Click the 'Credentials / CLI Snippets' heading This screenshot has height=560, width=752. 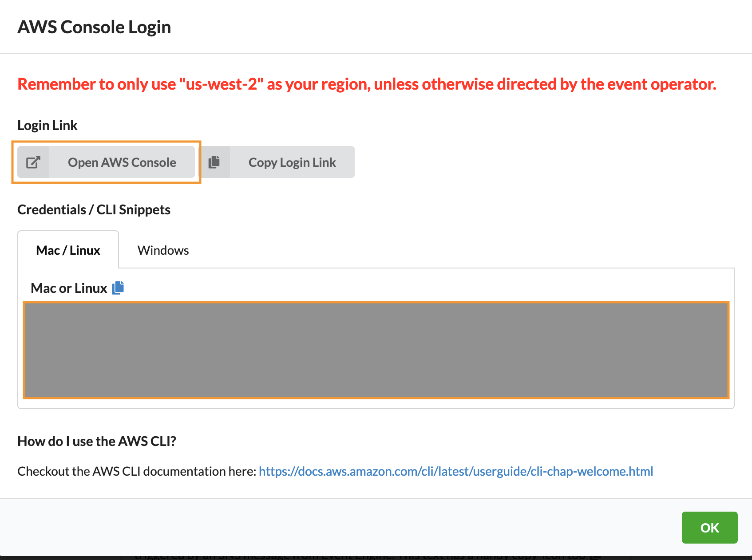click(94, 209)
